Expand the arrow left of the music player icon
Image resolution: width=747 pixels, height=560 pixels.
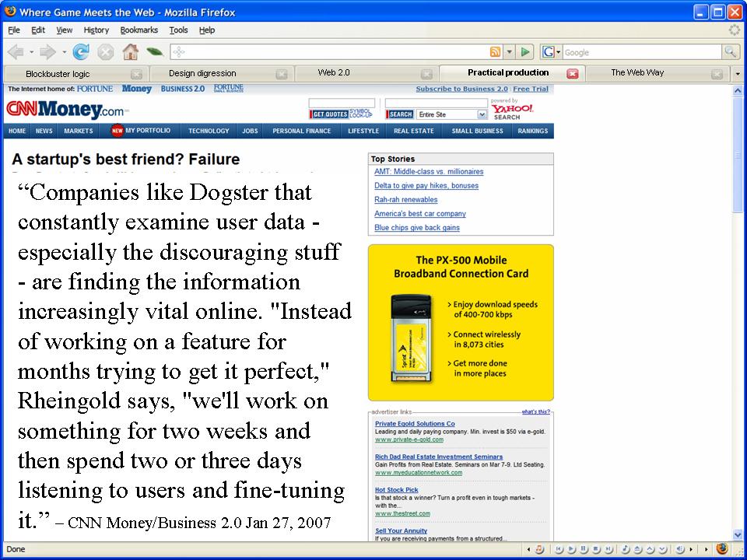(529, 549)
